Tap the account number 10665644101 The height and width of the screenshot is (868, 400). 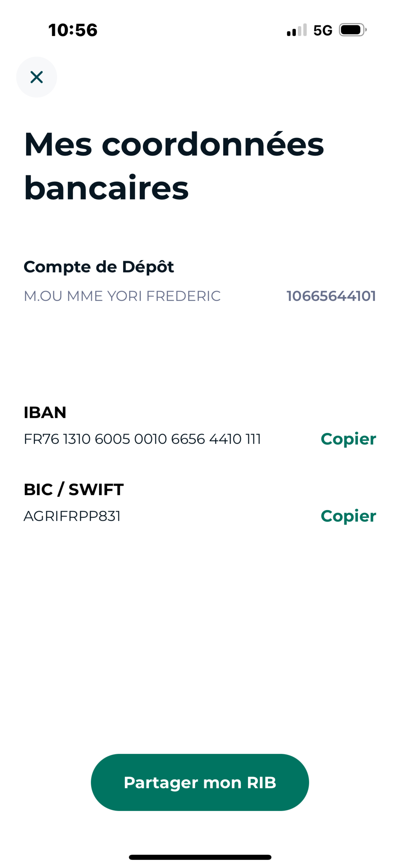point(331,296)
